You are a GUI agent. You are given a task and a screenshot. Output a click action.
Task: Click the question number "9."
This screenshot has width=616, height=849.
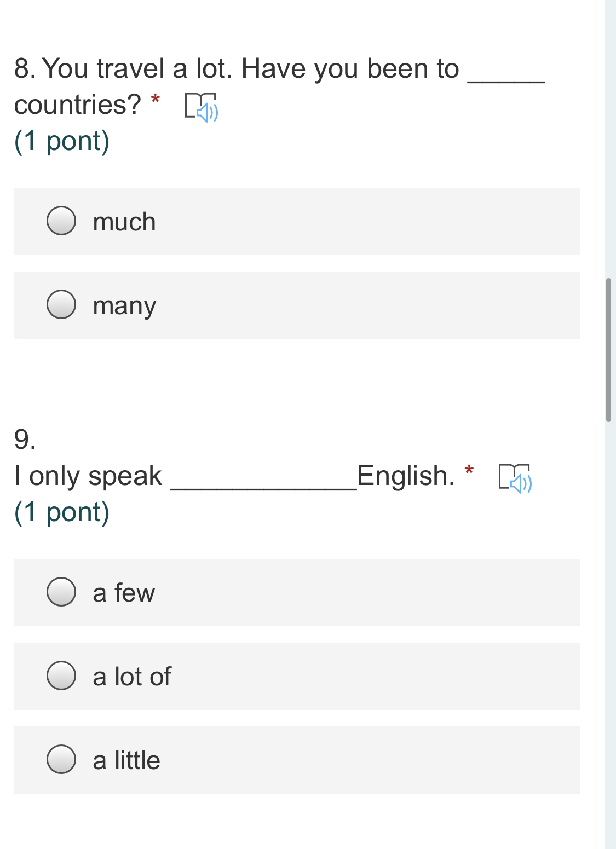[x=25, y=440]
